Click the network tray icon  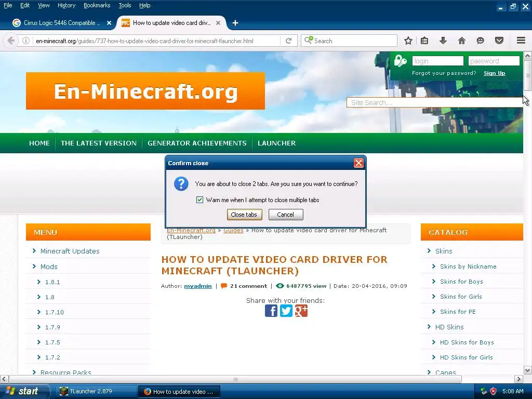(484, 391)
